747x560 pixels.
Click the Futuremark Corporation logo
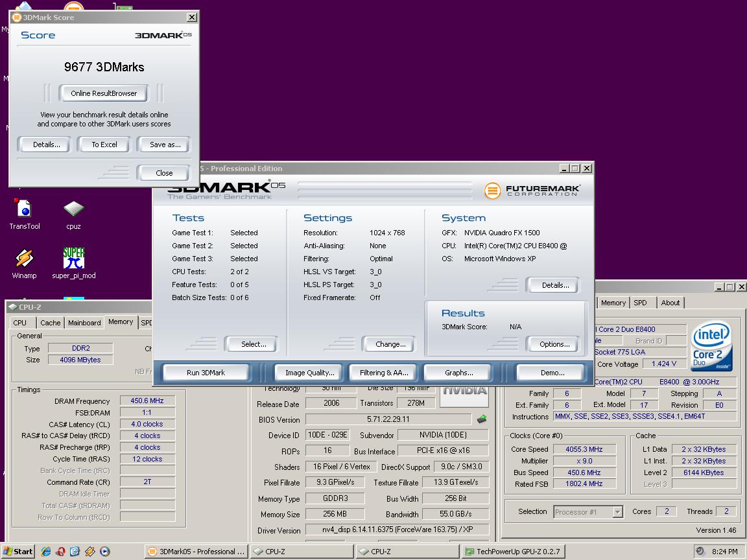click(x=532, y=191)
